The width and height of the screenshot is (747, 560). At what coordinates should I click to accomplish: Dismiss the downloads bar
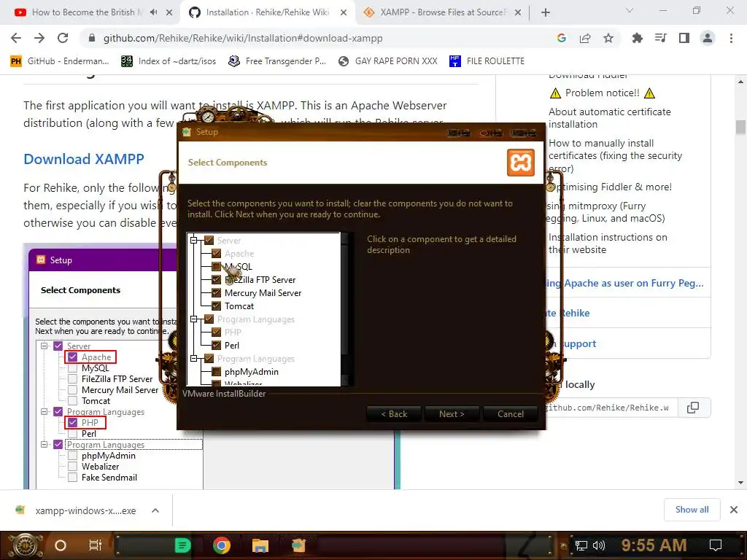tap(734, 510)
